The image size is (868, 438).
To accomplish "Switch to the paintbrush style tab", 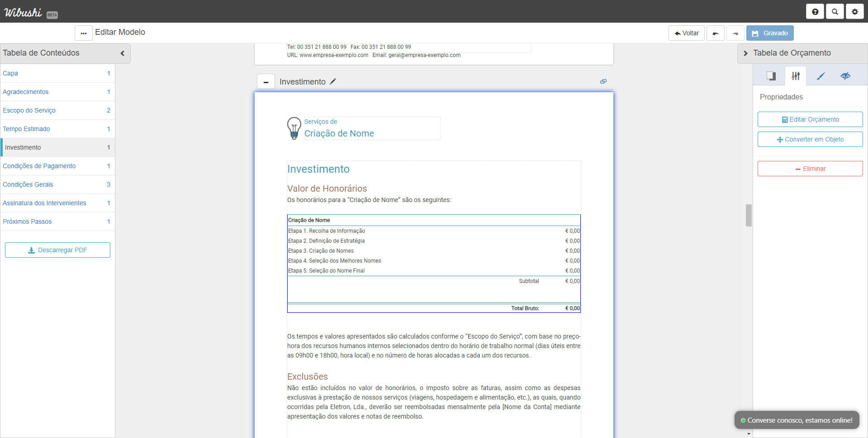I will pyautogui.click(x=821, y=76).
